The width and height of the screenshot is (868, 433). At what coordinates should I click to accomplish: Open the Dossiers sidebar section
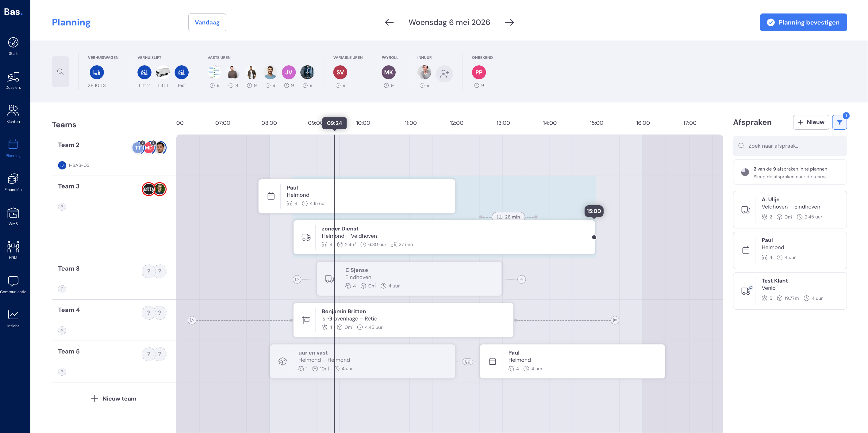13,81
